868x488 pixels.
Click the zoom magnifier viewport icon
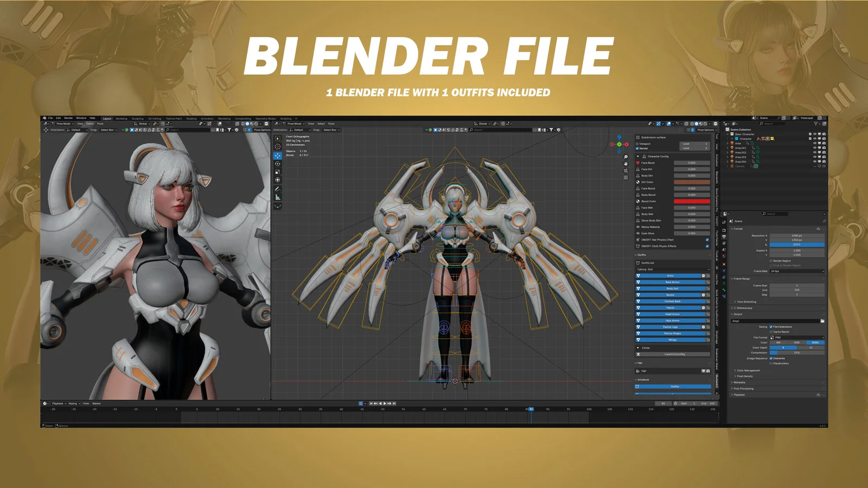[626, 157]
